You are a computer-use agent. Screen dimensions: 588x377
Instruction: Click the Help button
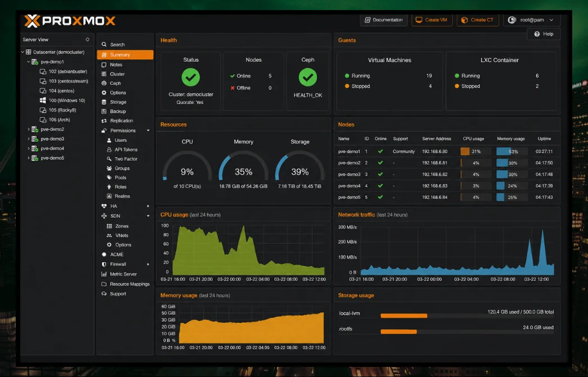coord(544,34)
